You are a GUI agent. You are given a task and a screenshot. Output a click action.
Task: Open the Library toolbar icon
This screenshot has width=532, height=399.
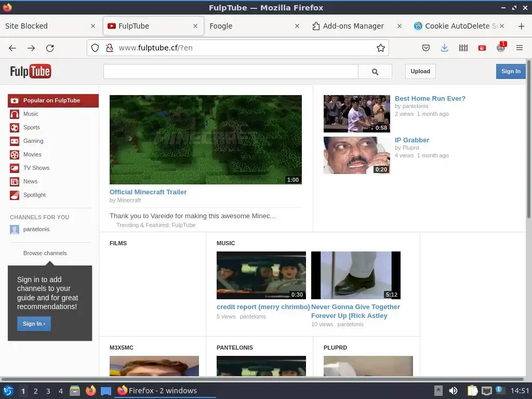click(x=463, y=48)
